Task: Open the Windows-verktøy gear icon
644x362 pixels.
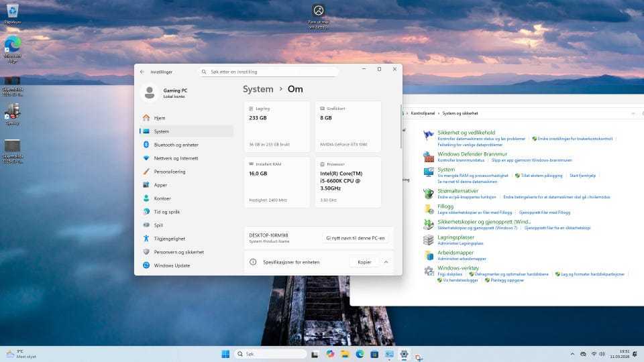Action: pyautogui.click(x=428, y=271)
